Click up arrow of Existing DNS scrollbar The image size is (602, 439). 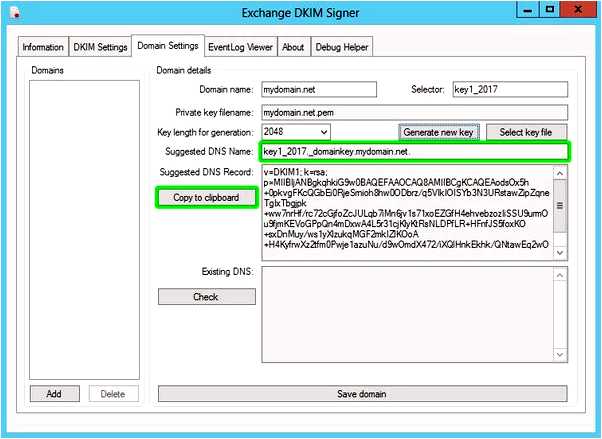point(560,275)
